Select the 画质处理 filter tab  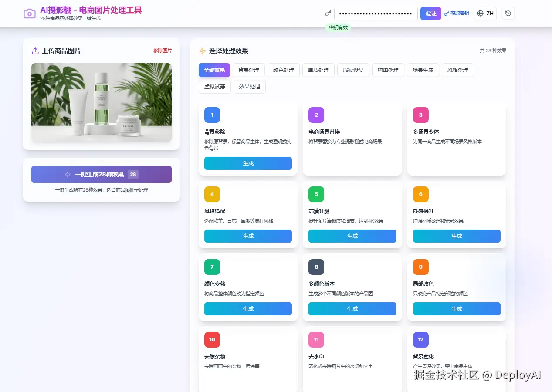click(x=318, y=70)
